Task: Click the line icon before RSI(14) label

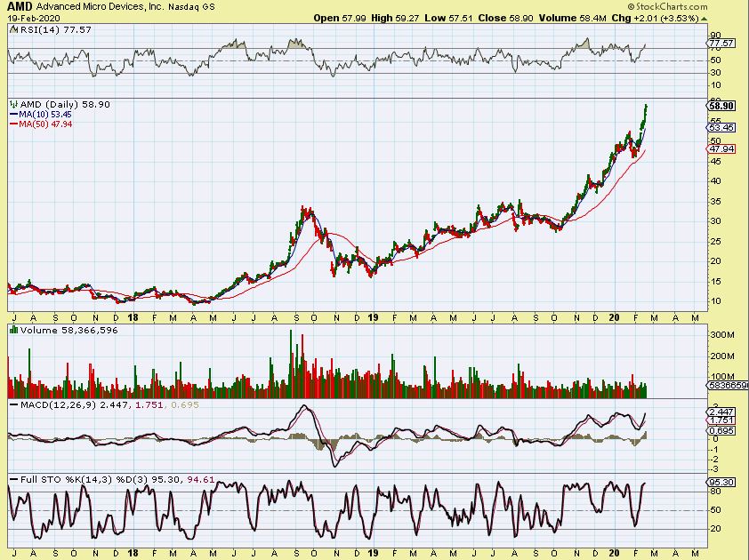Action: click(14, 29)
